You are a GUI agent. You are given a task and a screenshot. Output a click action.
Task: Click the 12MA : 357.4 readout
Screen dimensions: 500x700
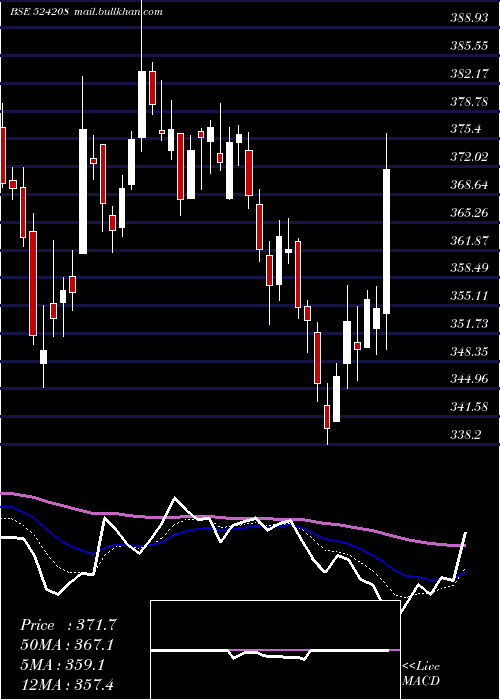pyautogui.click(x=67, y=684)
